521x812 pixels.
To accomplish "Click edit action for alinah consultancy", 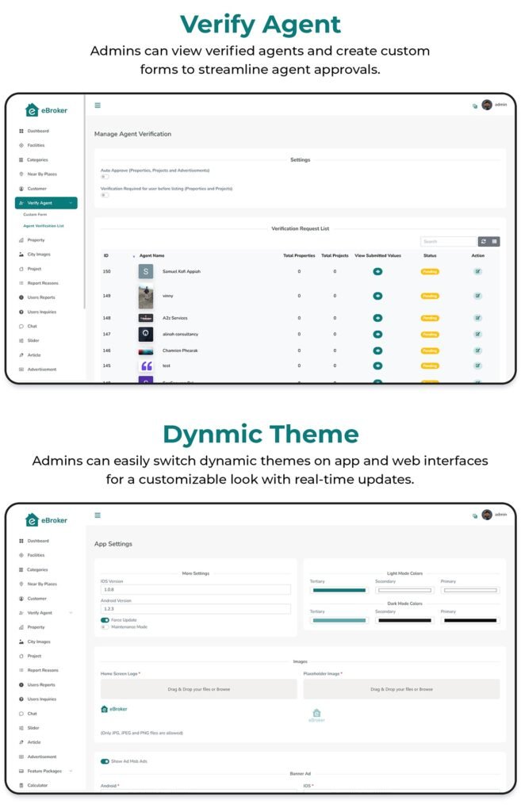I will tap(477, 335).
